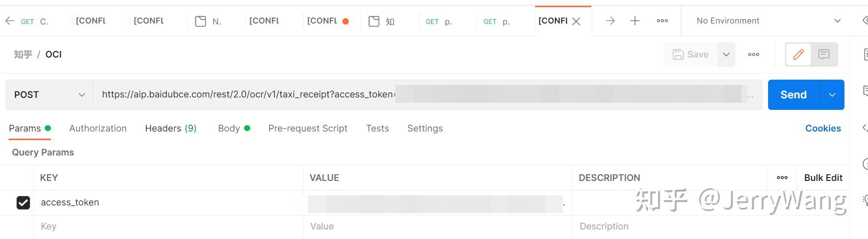Screen dimensions: 868x239
Task: Click the pencil edit mode icon
Action: point(798,54)
